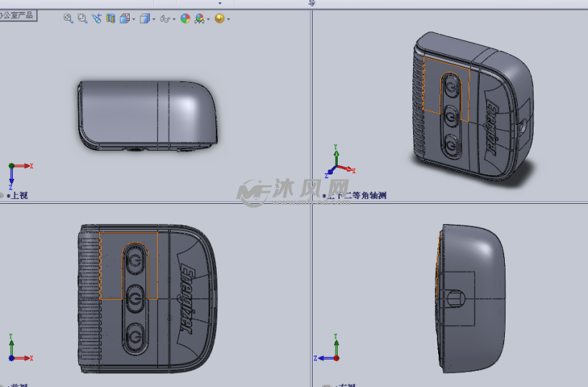Open the View Settings dropdown arrow
The width and height of the screenshot is (588, 387).
(228, 19)
